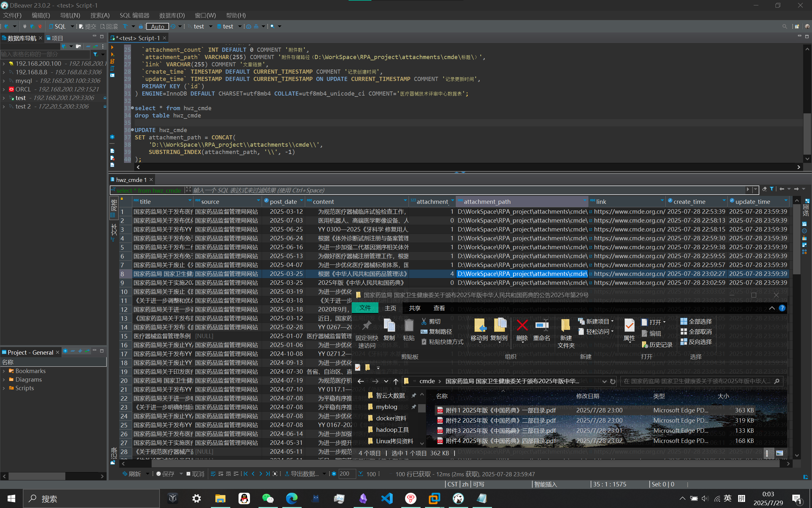Click the red disconnect icon in toolbar
The image size is (812, 508).
(40, 26)
